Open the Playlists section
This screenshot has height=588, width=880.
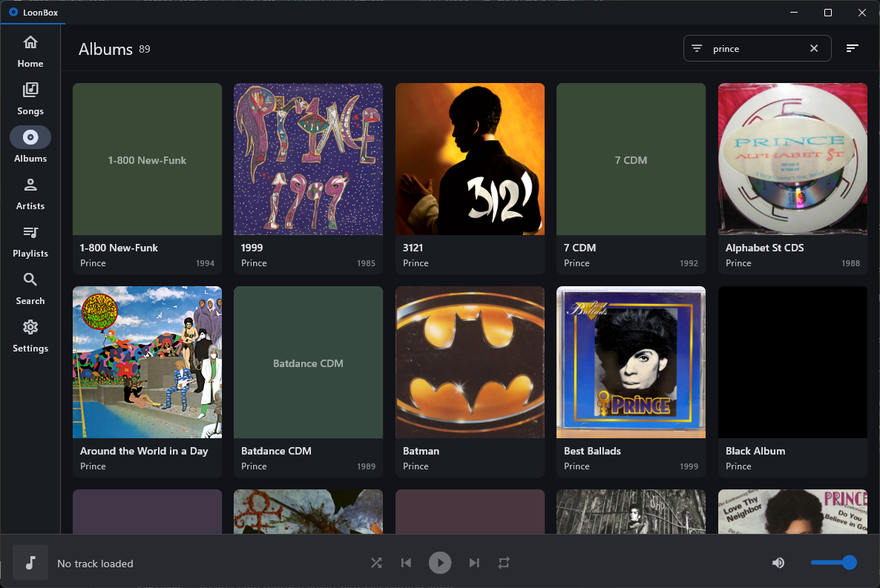point(30,242)
